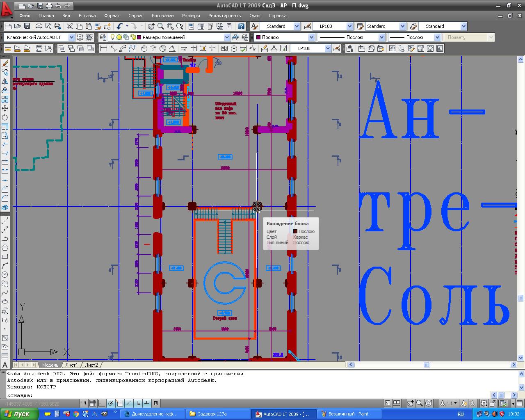Open Layer Properties Manager icon
Image resolution: width=525 pixels, height=420 pixels.
(103, 37)
